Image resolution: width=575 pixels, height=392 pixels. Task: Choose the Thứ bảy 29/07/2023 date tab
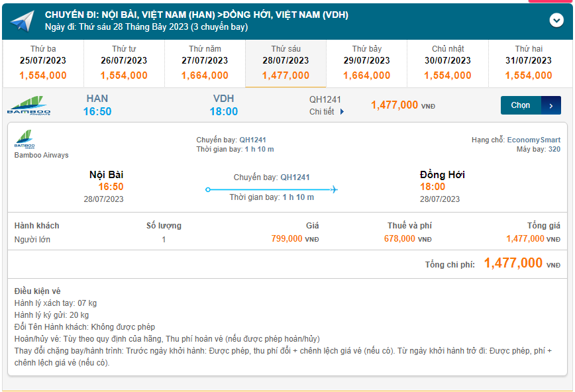coord(366,63)
